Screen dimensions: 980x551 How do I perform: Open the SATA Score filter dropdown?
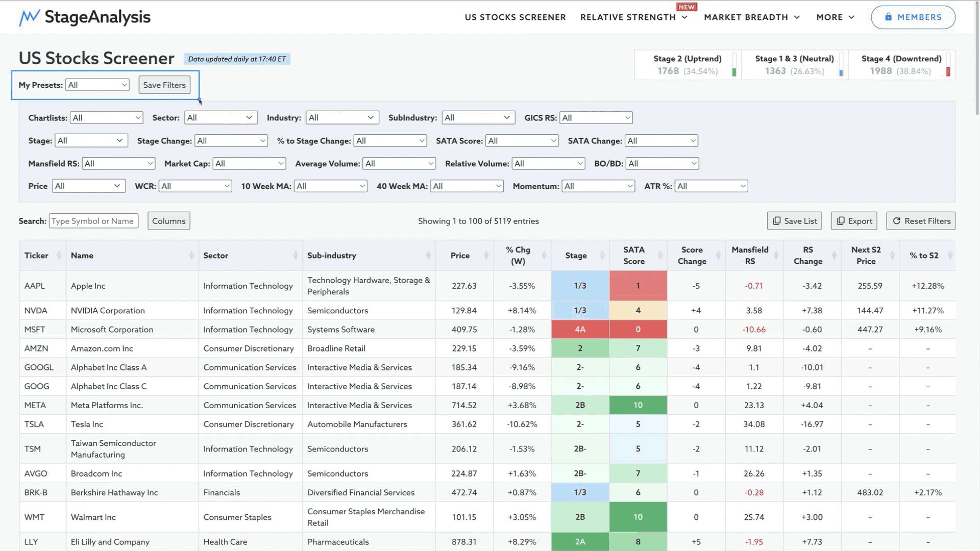pos(522,141)
